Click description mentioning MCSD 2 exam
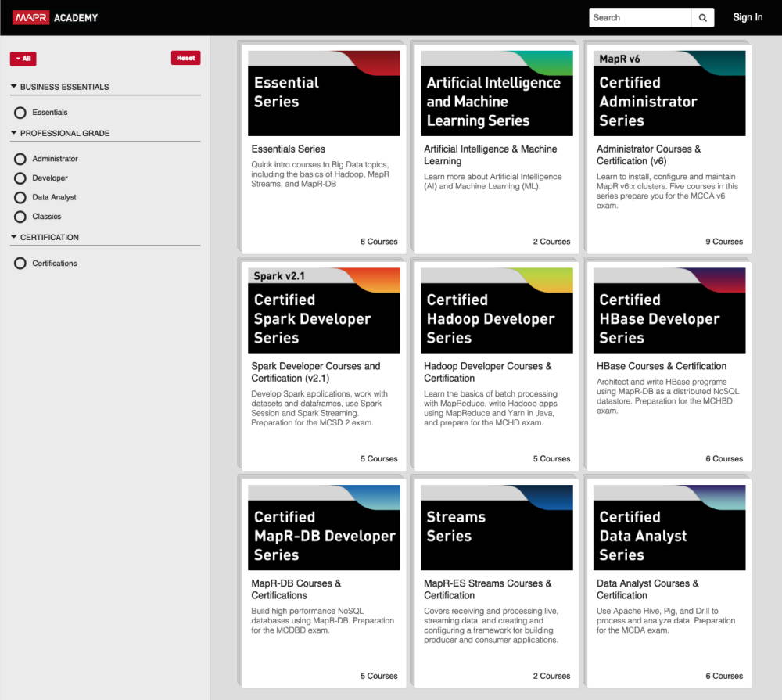The image size is (782, 700). click(319, 408)
